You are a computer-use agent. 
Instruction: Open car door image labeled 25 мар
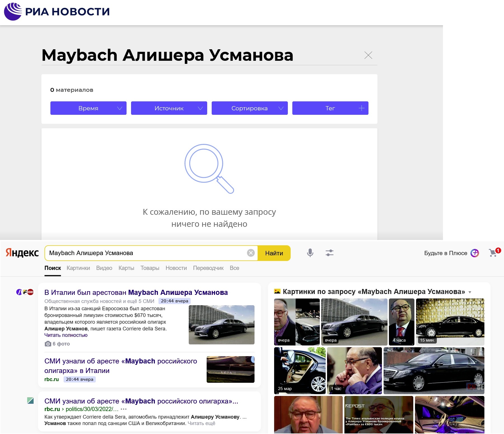tap(300, 370)
